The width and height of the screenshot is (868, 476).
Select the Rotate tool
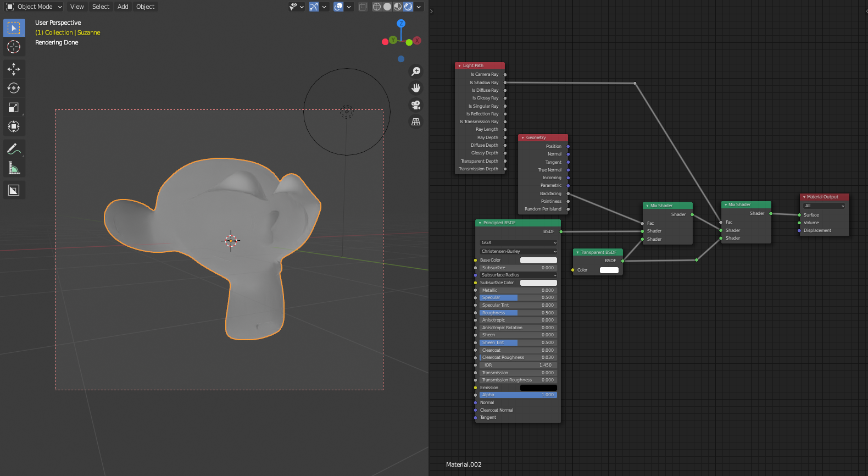coord(14,88)
